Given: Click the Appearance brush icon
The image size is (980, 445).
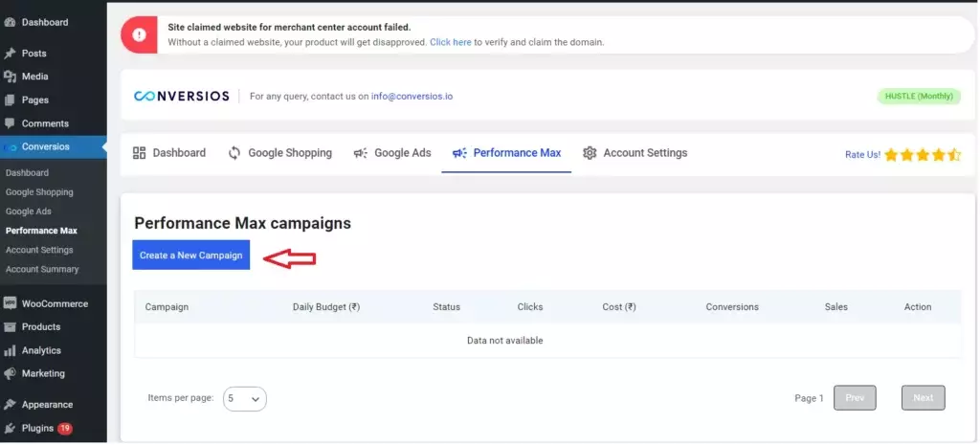Looking at the screenshot, I should [x=10, y=405].
